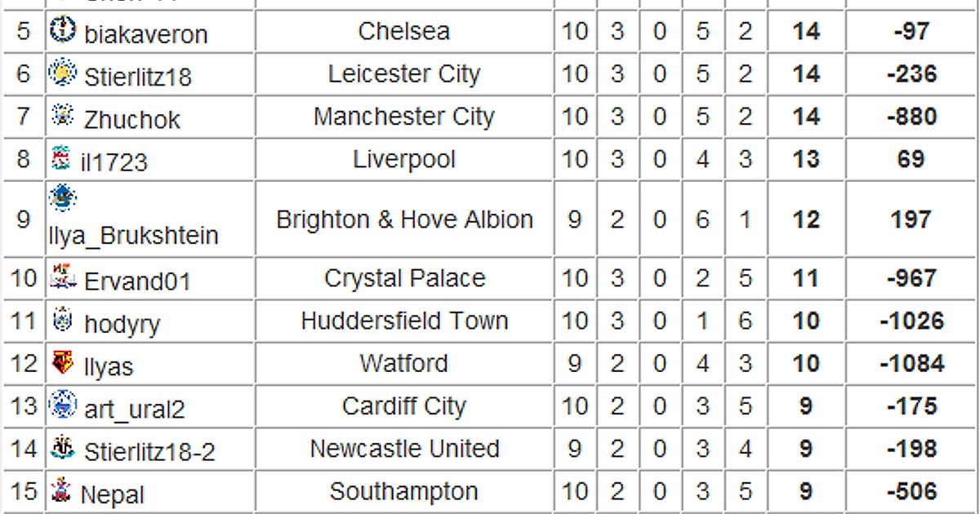
Task: Open Ilya_Brukshtein user profile
Action: 132,237
